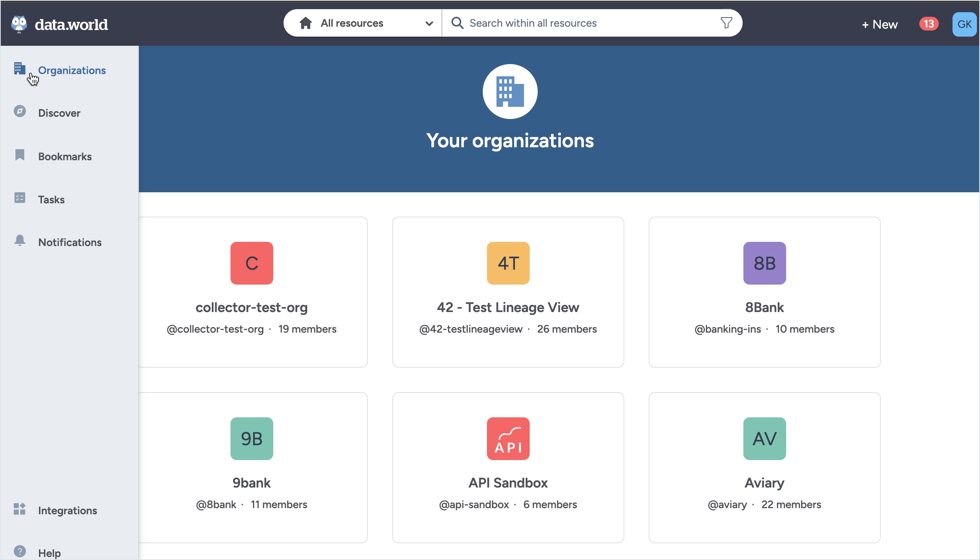The height and width of the screenshot is (560, 980).
Task: Click the 10 members text
Action: click(x=804, y=329)
